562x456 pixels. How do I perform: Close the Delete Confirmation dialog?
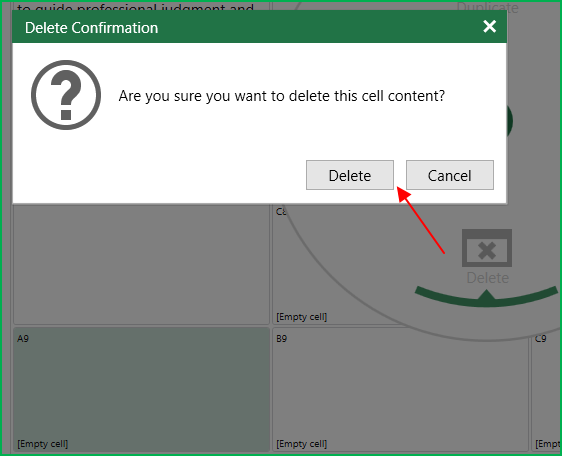tap(490, 27)
